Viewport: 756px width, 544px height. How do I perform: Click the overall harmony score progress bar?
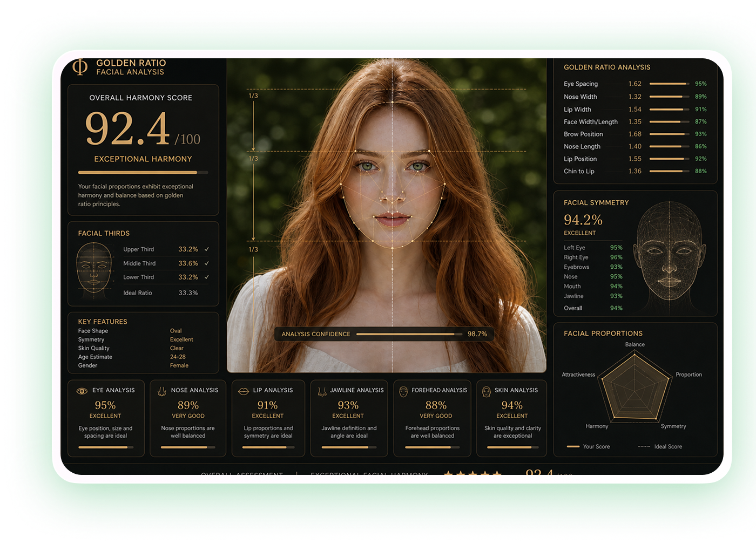point(143,173)
